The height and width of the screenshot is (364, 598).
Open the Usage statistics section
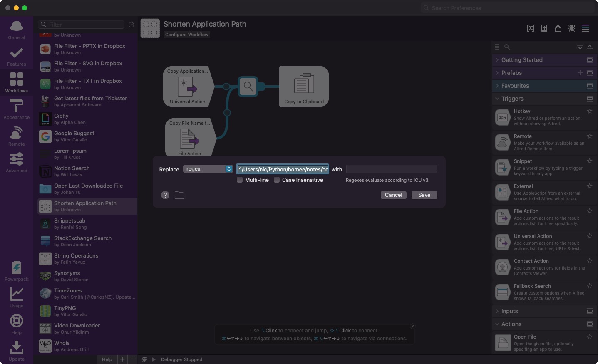tap(17, 298)
